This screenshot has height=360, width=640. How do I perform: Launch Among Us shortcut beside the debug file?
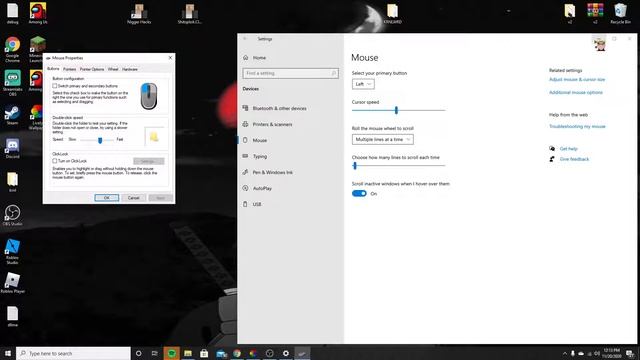click(38, 13)
